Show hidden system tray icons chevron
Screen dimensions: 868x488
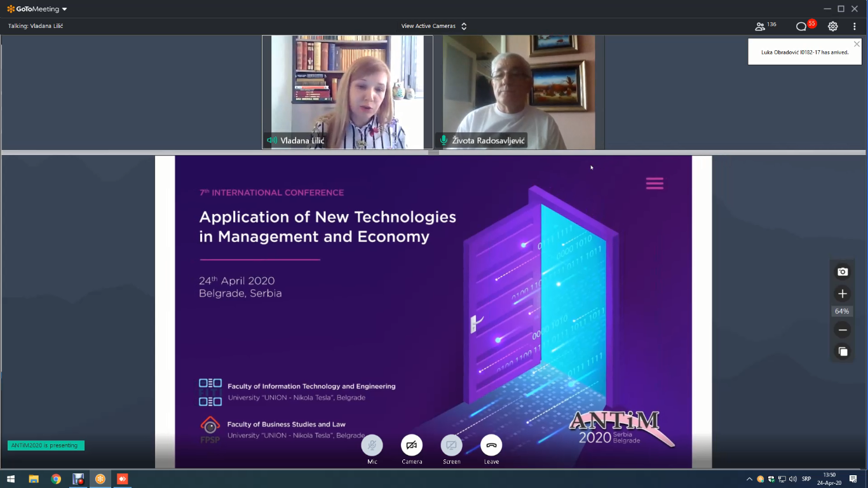[749, 479]
